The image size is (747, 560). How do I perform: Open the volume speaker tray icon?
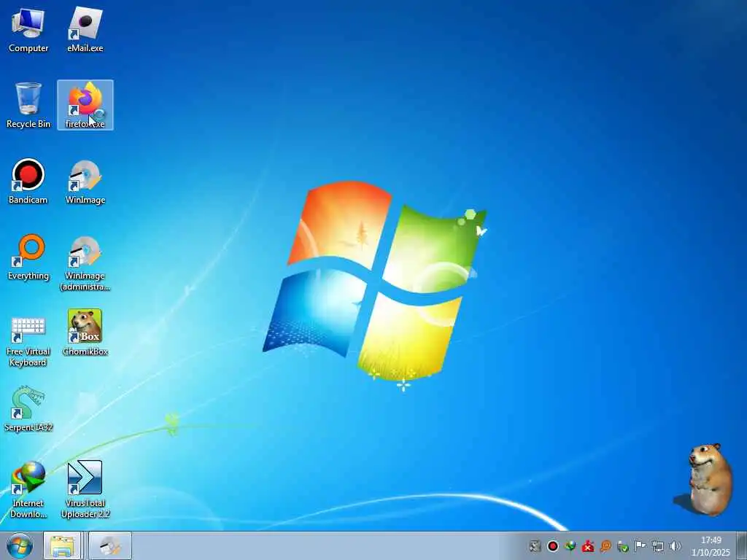(675, 546)
